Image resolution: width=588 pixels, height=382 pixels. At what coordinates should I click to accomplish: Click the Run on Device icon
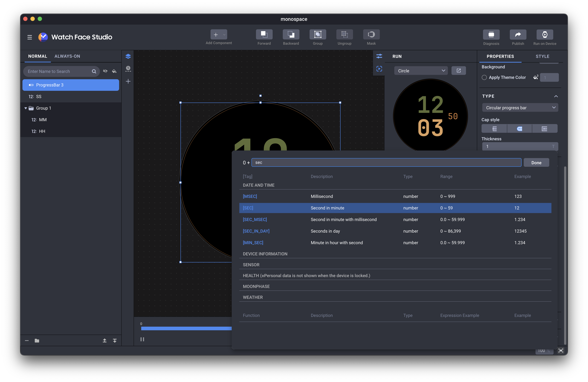click(x=545, y=35)
